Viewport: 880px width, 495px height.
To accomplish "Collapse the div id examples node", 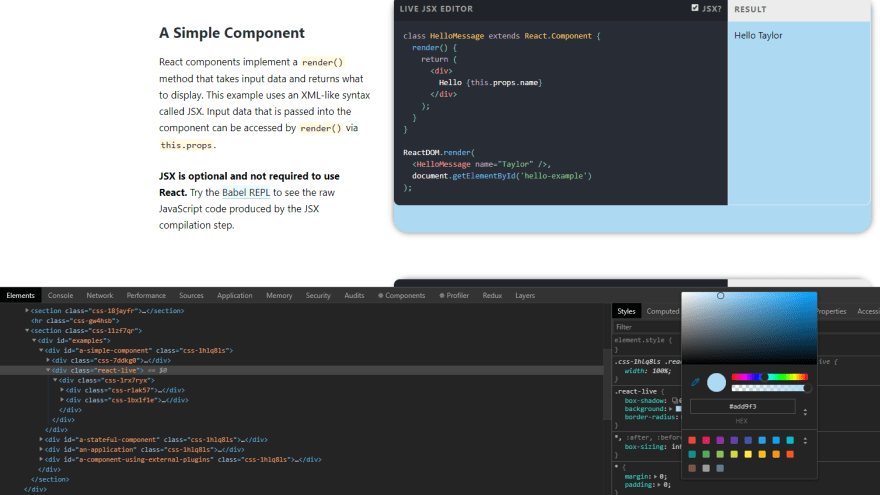I will pyautogui.click(x=34, y=340).
